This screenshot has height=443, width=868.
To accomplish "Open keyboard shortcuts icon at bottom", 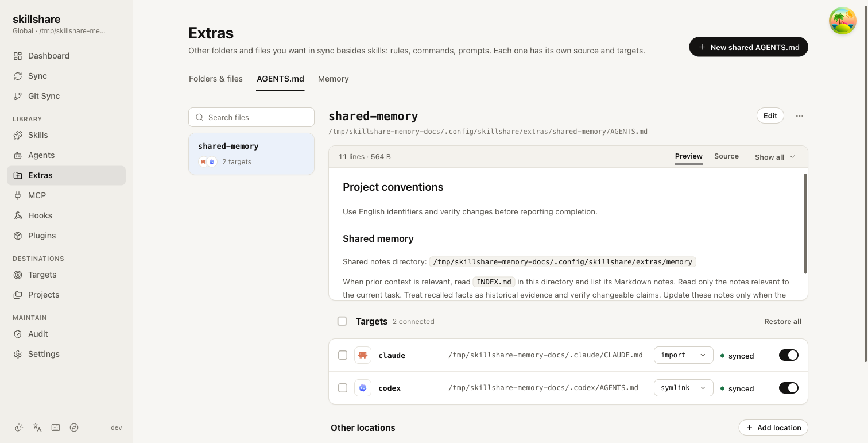I will (56, 427).
